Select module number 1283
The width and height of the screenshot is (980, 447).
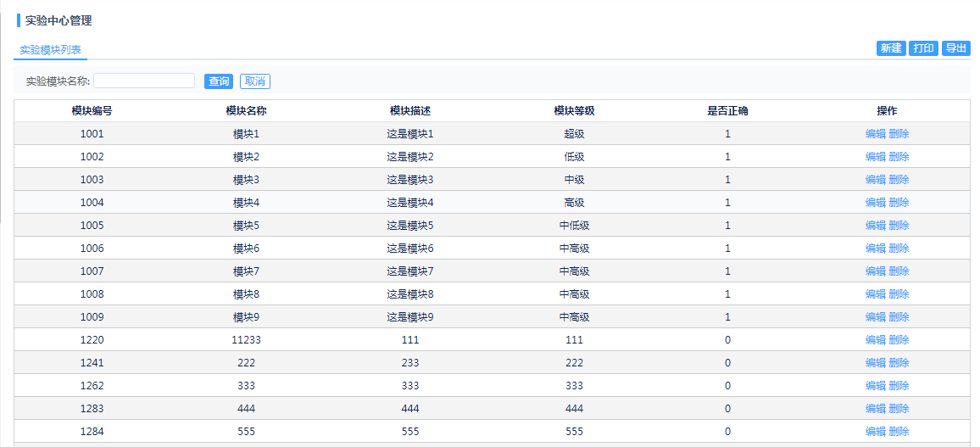92,409
